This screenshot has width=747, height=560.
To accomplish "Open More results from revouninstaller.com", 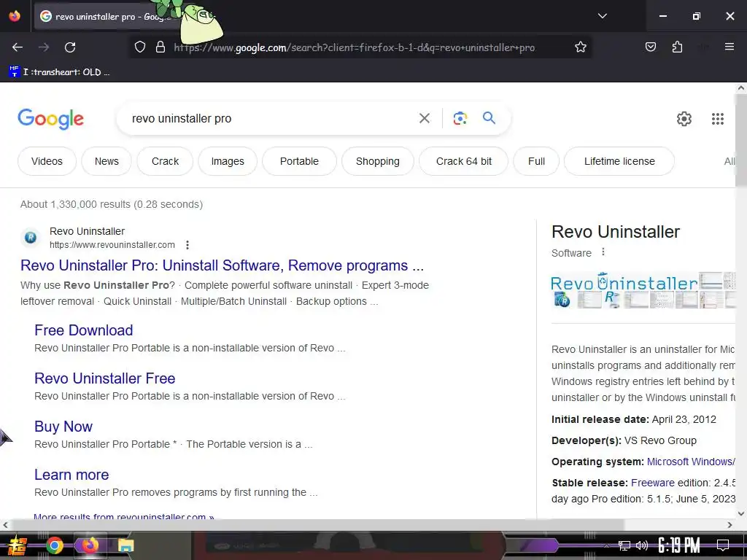I will tap(124, 516).
